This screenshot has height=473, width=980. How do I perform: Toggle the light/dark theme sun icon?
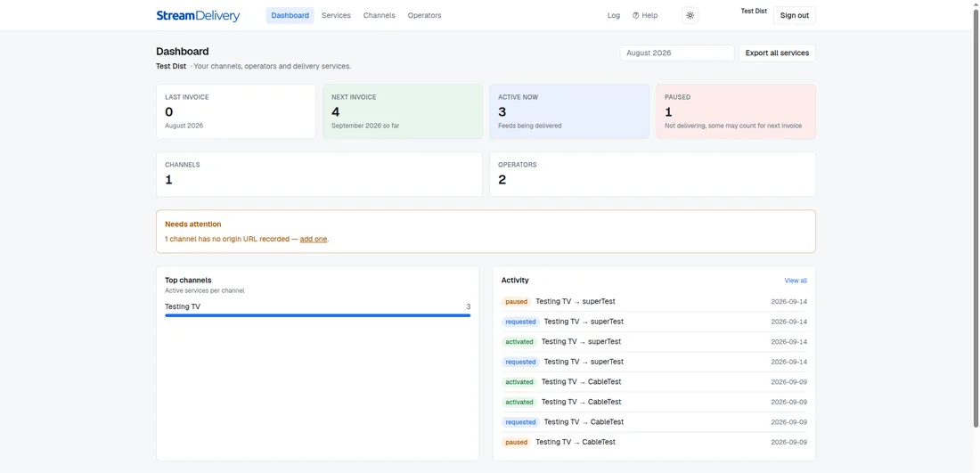690,16
